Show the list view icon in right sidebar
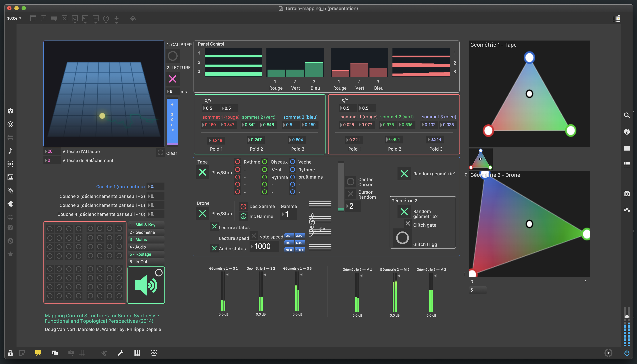The image size is (637, 364). click(x=626, y=165)
